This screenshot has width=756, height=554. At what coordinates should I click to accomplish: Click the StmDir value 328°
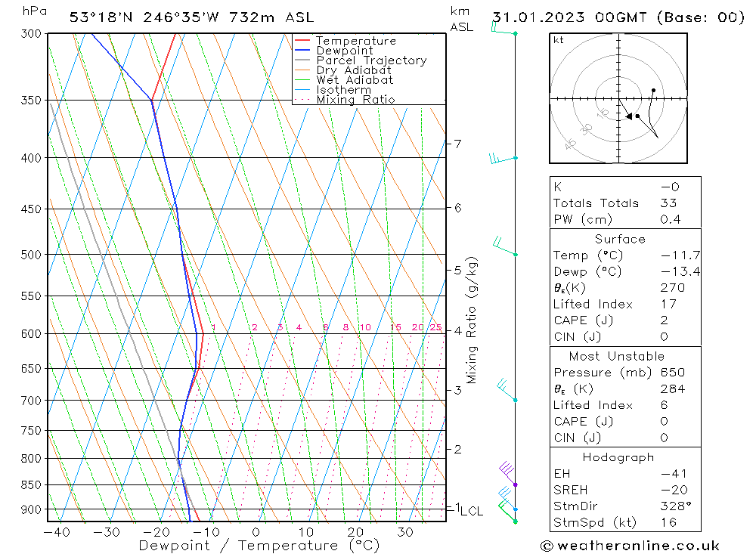[x=675, y=506]
